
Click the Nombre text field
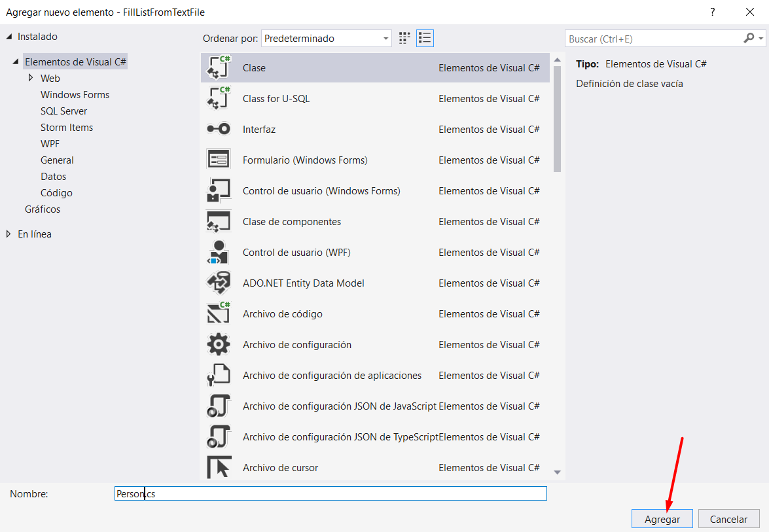click(x=331, y=494)
